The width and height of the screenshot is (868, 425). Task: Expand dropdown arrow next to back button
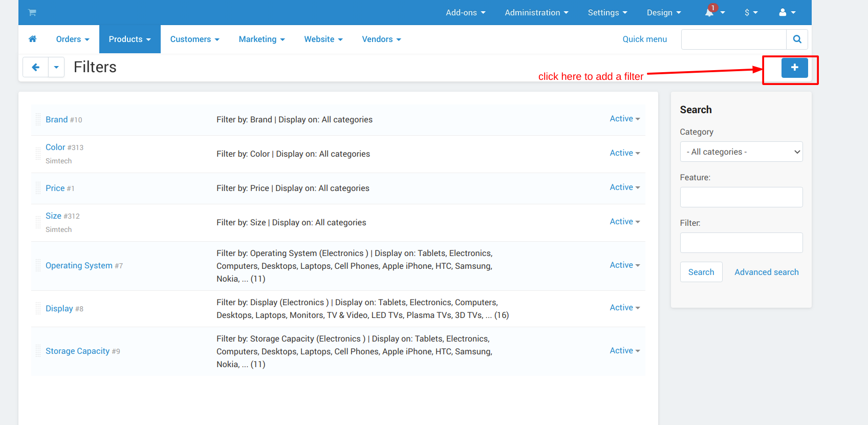point(56,67)
